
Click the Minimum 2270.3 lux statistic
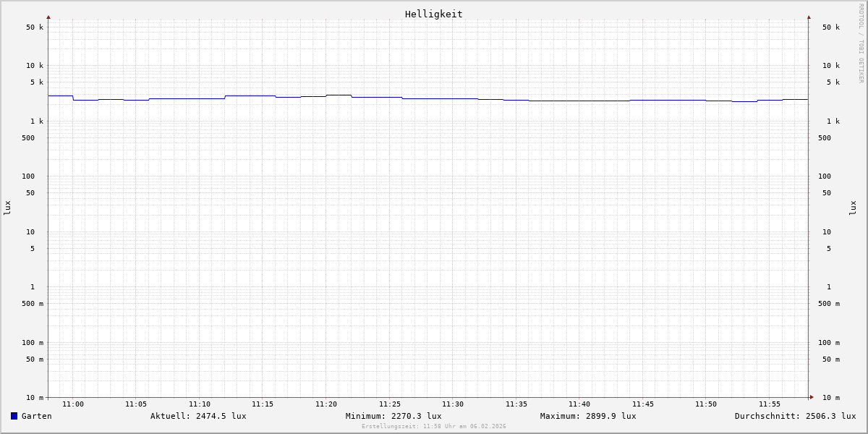(393, 416)
